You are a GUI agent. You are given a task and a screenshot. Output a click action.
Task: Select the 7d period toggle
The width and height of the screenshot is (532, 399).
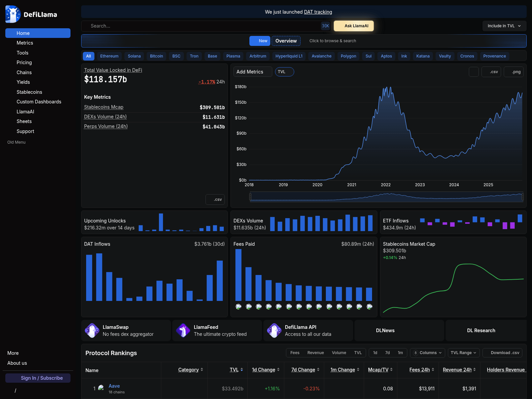point(387,353)
